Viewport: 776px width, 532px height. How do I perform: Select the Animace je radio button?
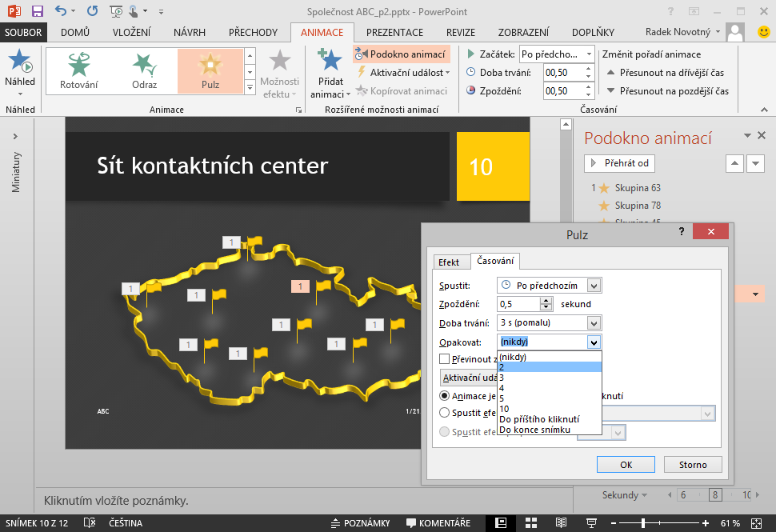point(445,396)
